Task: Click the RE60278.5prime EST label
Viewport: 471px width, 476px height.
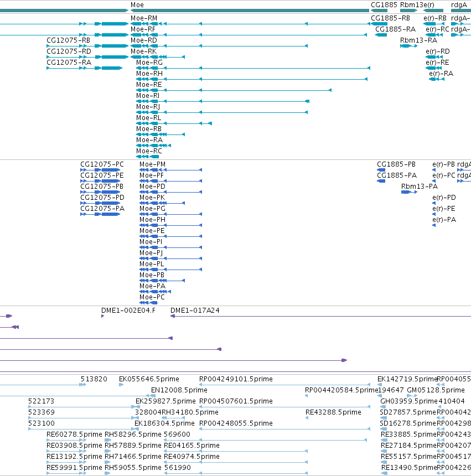Action: tap(74, 434)
